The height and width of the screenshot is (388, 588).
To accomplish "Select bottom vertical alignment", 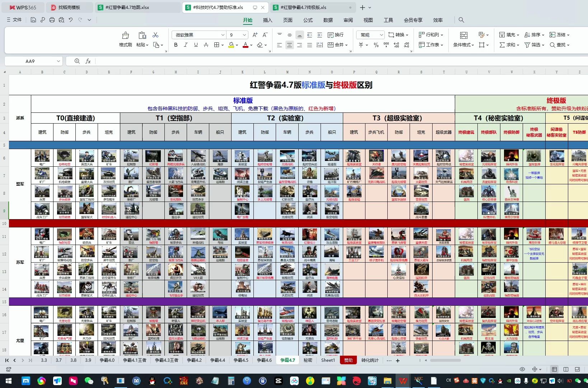I will [x=300, y=35].
